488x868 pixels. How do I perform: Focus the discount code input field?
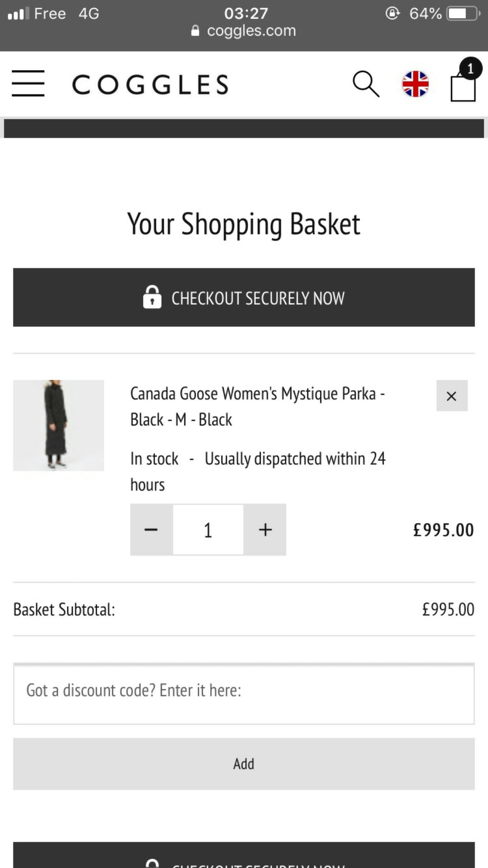[244, 694]
